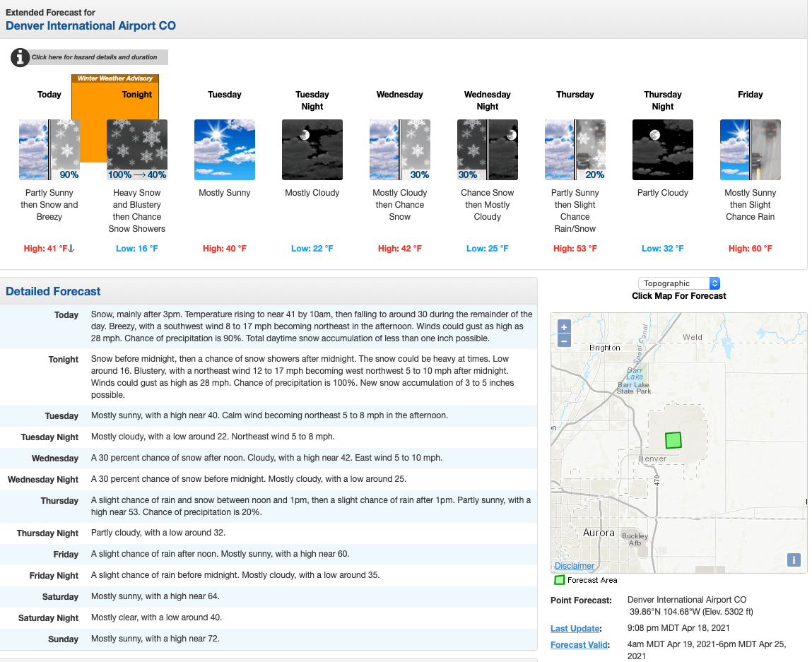Zoom in on the forecast map
The width and height of the screenshot is (812, 662).
point(564,326)
